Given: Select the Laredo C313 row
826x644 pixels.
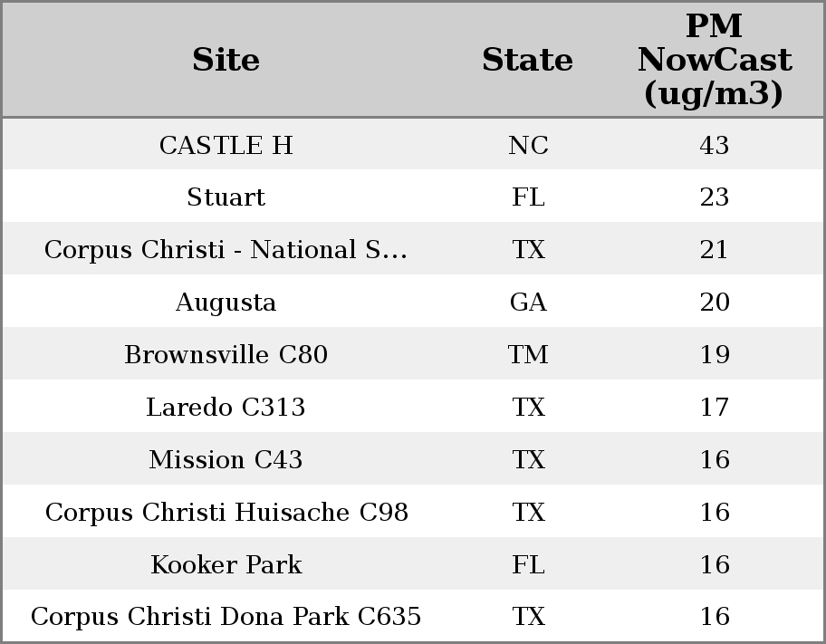Looking at the screenshot, I should coord(226,408).
